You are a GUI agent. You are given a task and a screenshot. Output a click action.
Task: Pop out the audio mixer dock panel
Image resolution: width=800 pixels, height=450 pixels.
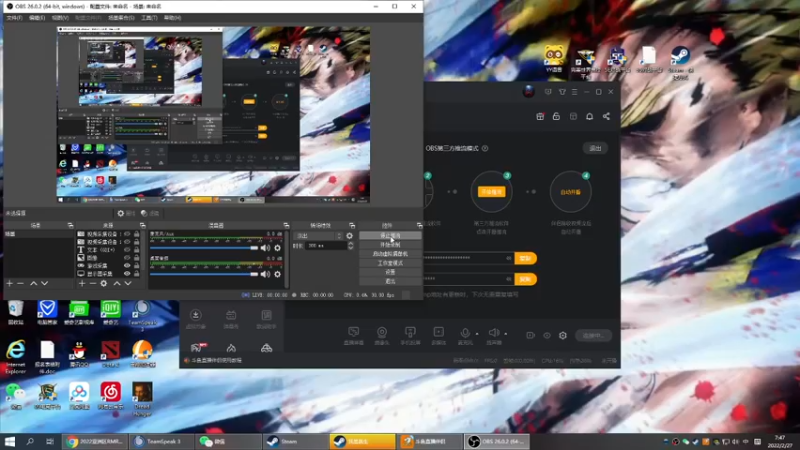click(286, 225)
